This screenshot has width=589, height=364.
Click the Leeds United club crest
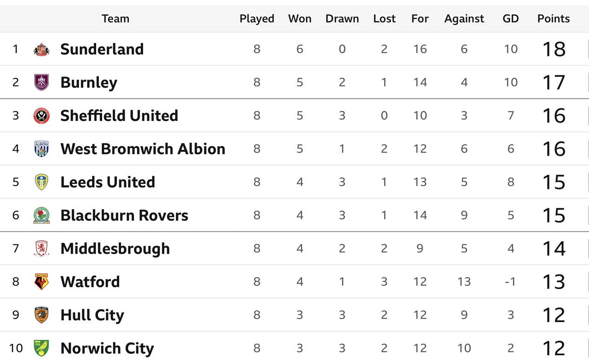click(x=41, y=182)
